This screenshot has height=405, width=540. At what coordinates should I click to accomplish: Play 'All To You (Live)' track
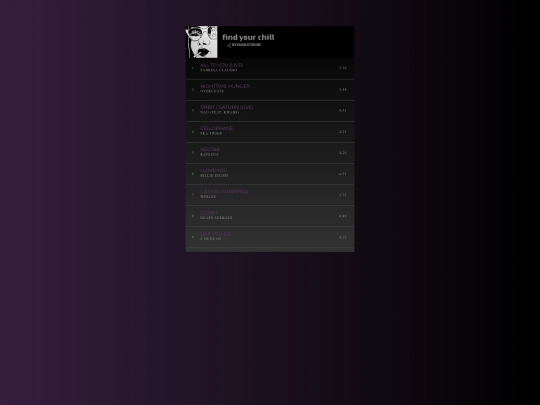270,69
